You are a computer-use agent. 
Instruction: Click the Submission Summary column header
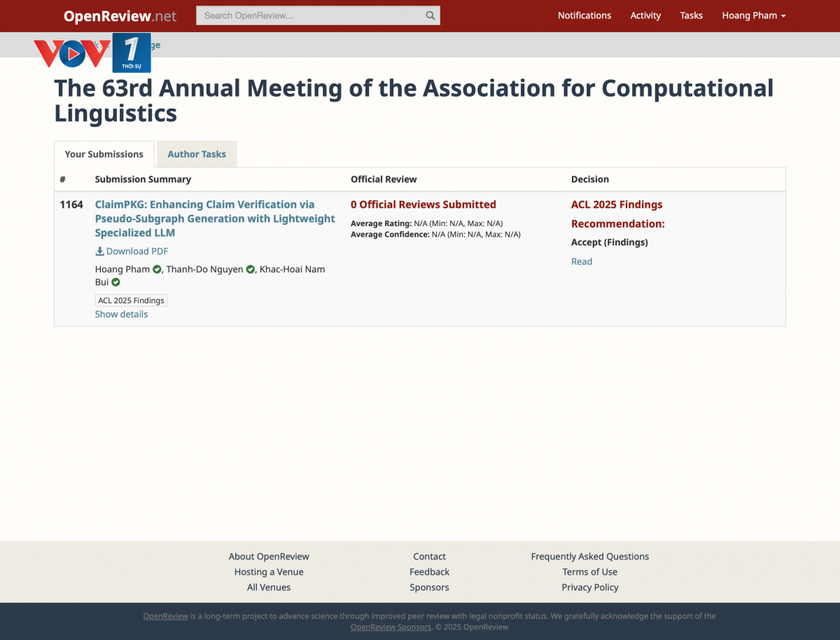[143, 179]
